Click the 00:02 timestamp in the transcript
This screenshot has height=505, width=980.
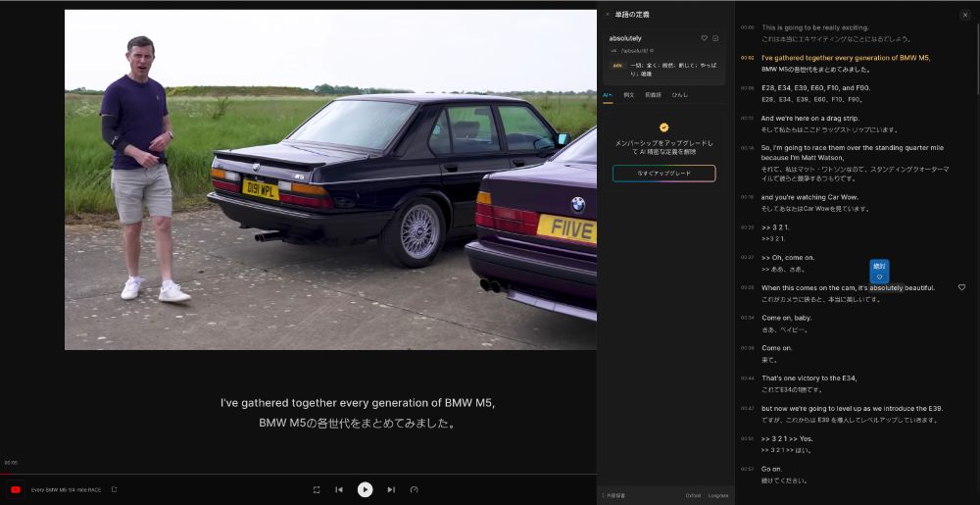[747, 58]
